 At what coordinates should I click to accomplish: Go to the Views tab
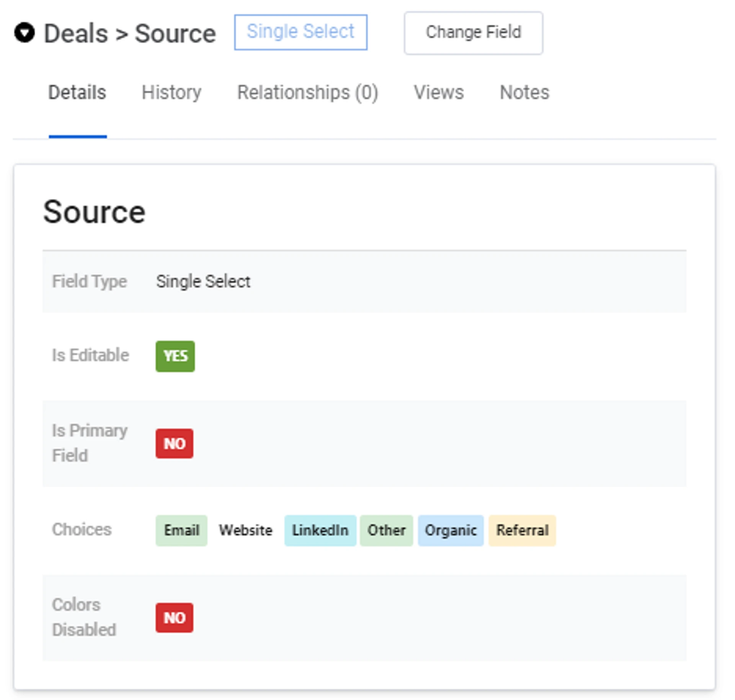(x=438, y=93)
